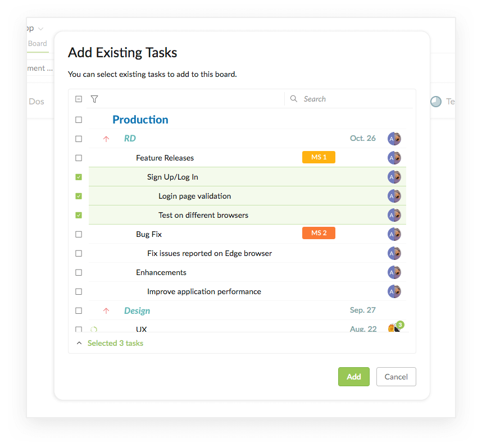Toggle the select-all checkbox in list header
The width and height of the screenshot is (482, 448).
(x=79, y=99)
